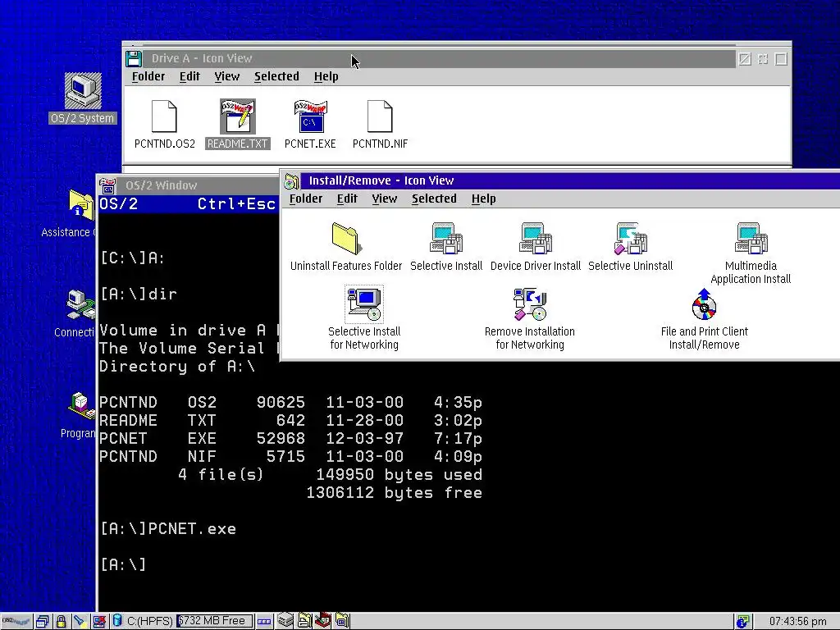Click the padlock lockup icon in WarpCenter
This screenshot has width=840, height=630.
(x=61, y=622)
